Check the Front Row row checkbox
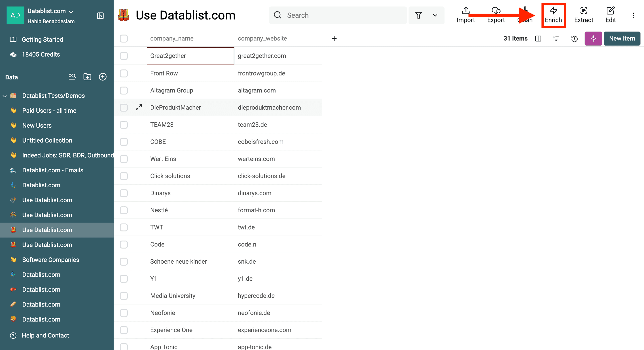The height and width of the screenshot is (350, 644). point(124,73)
